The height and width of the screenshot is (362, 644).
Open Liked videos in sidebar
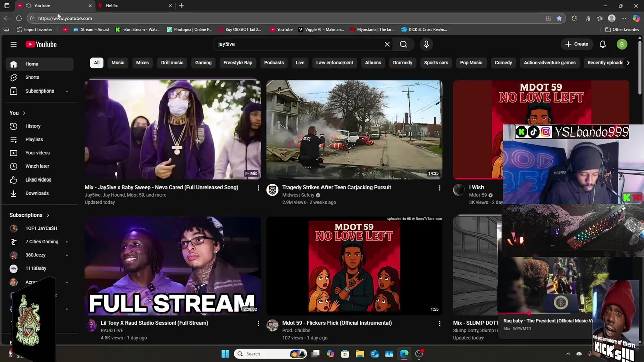(40, 179)
